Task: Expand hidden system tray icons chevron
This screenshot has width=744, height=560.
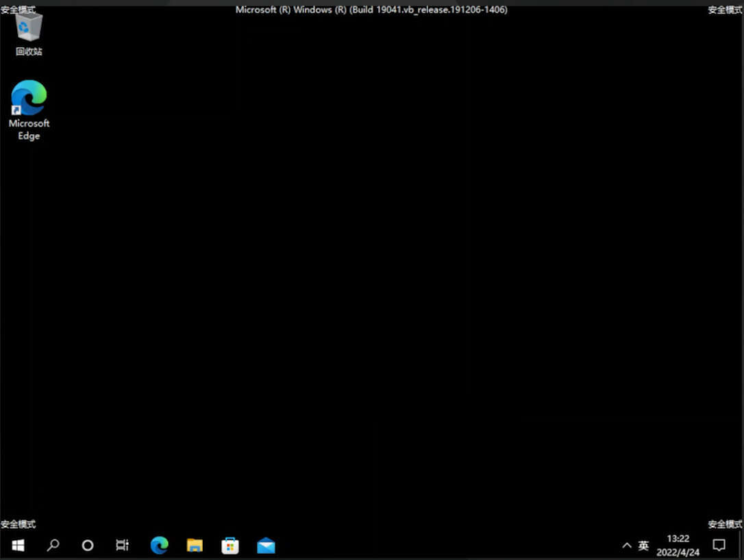Action: pyautogui.click(x=627, y=546)
